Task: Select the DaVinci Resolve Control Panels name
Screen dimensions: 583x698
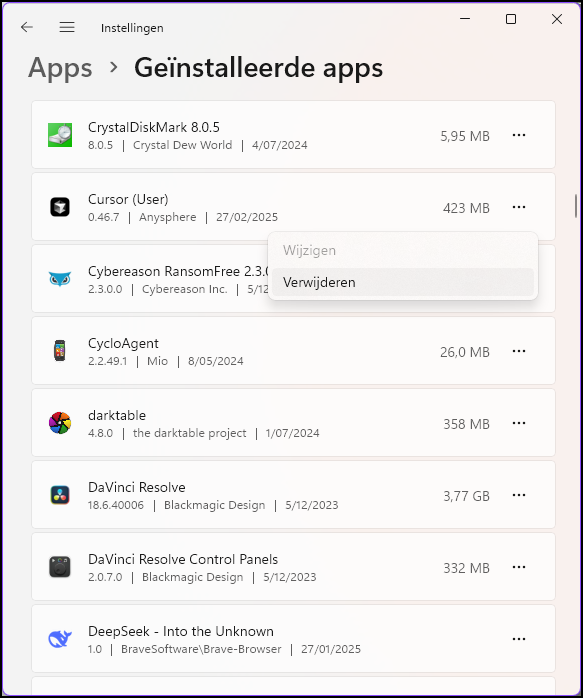Action: pos(183,560)
